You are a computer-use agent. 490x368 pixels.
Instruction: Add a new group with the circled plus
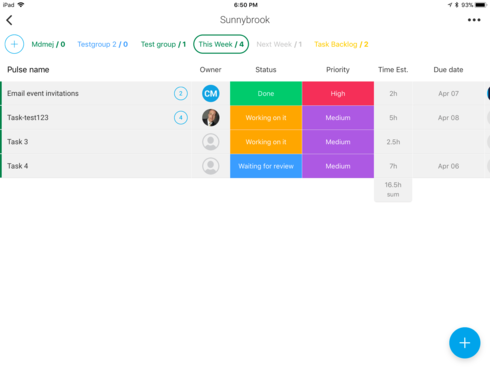click(14, 44)
